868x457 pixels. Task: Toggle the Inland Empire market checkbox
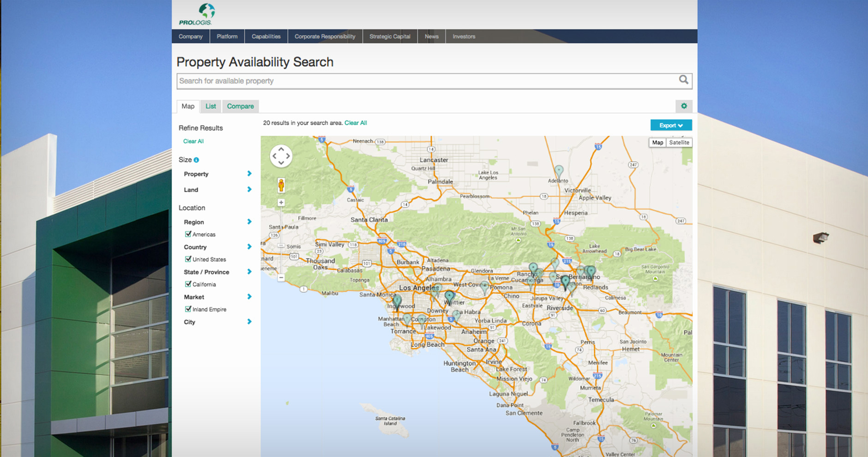click(188, 309)
